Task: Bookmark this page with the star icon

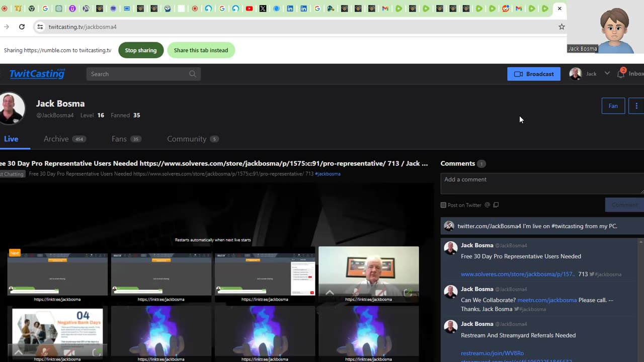Action: (561, 27)
